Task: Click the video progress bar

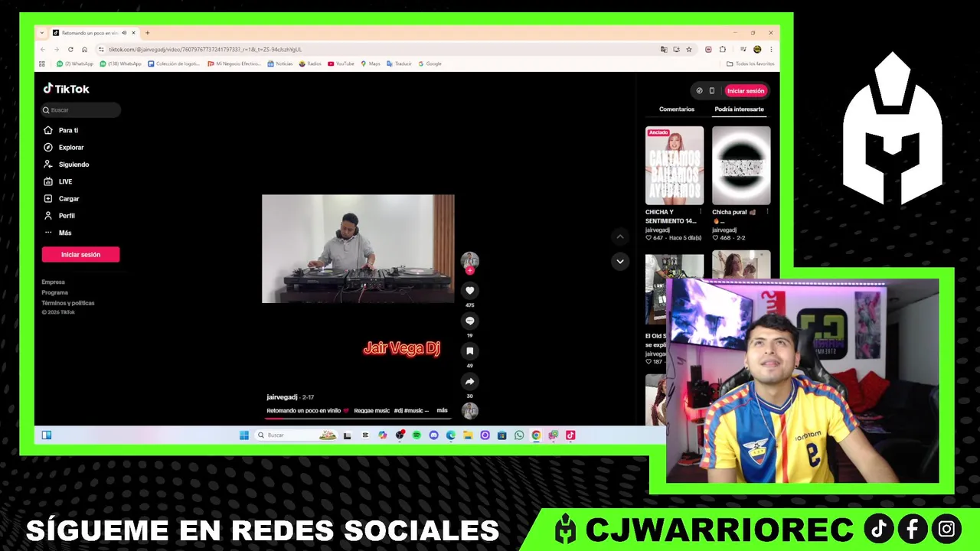Action: (x=358, y=419)
